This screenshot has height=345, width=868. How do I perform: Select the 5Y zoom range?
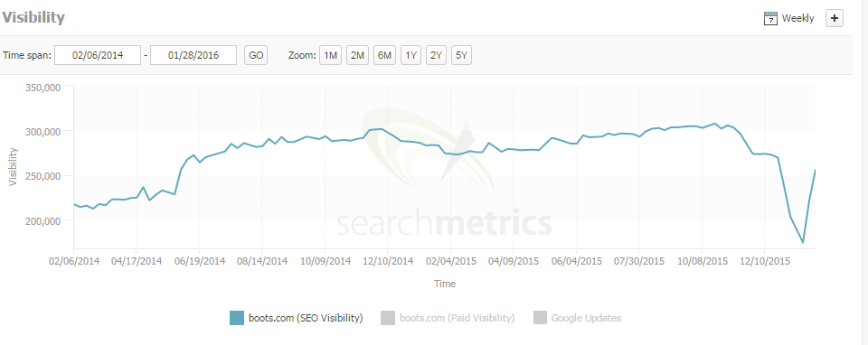pyautogui.click(x=462, y=55)
